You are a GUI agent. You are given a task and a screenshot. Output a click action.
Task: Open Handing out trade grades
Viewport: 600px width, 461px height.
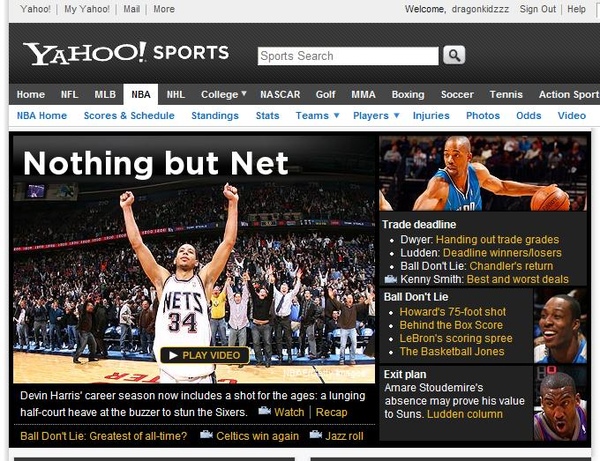(x=497, y=239)
